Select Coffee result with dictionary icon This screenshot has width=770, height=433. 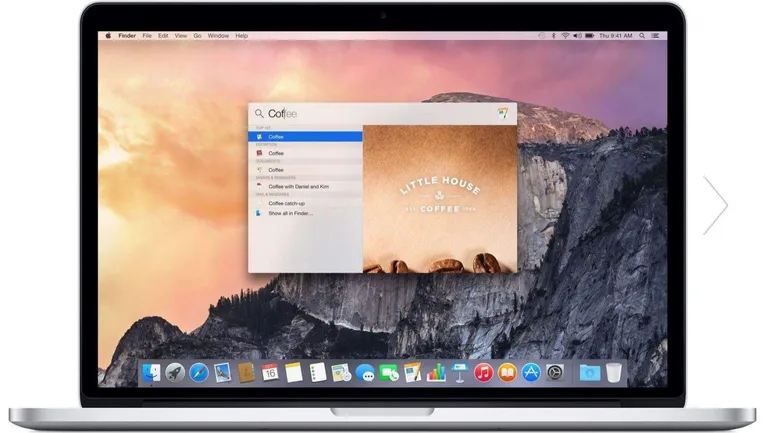pos(305,153)
